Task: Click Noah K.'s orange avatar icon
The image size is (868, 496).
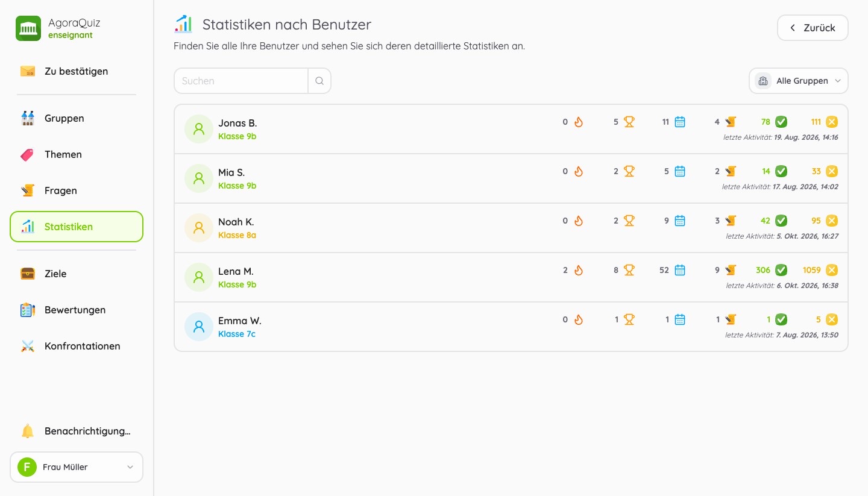Action: pyautogui.click(x=199, y=228)
